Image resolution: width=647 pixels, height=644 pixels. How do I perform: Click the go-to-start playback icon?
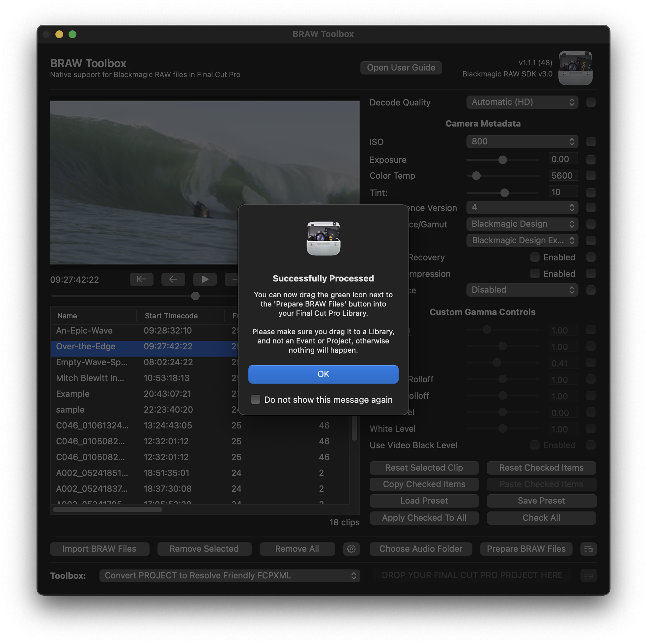(141, 279)
